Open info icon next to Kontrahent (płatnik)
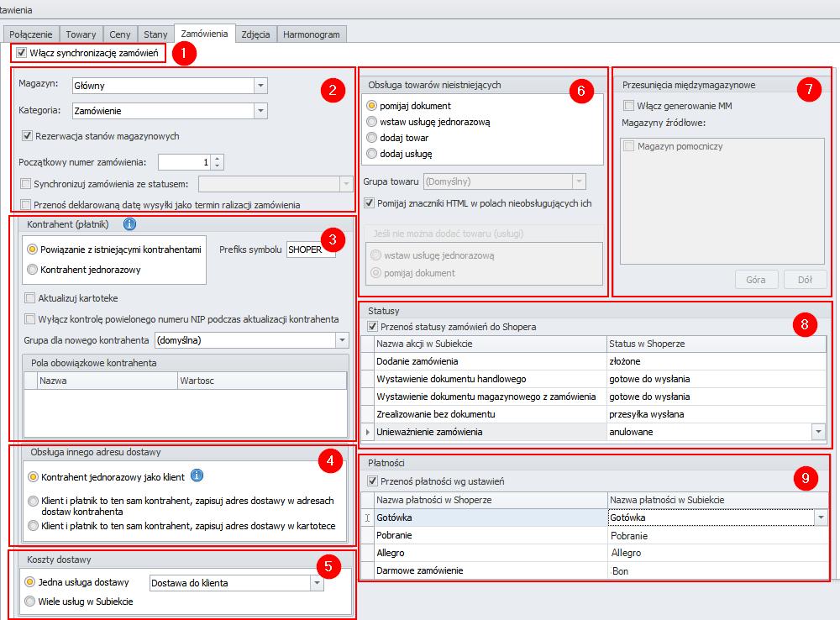The height and width of the screenshot is (620, 840). click(129, 224)
